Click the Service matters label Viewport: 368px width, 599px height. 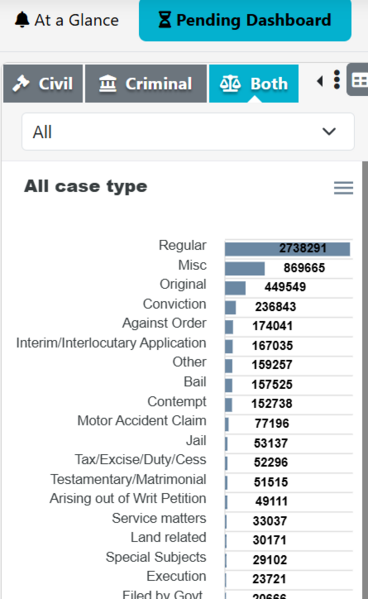coord(159,518)
